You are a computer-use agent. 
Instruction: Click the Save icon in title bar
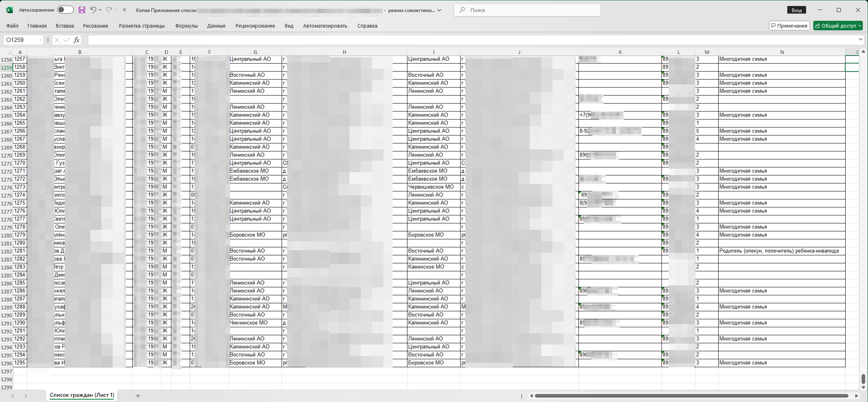click(x=82, y=10)
